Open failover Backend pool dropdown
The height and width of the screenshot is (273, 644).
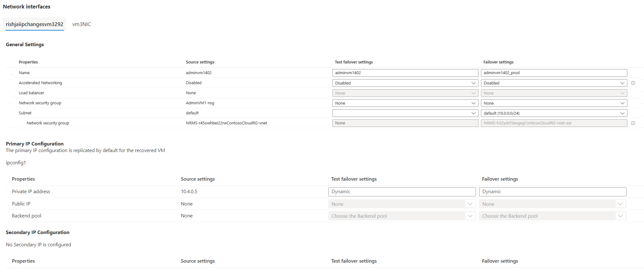[x=553, y=216]
